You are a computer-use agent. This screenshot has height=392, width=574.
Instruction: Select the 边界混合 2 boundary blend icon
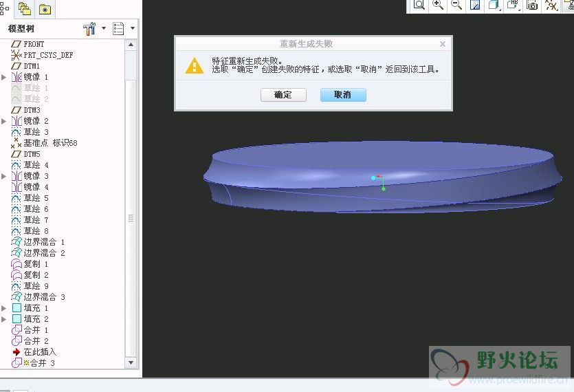(x=16, y=253)
